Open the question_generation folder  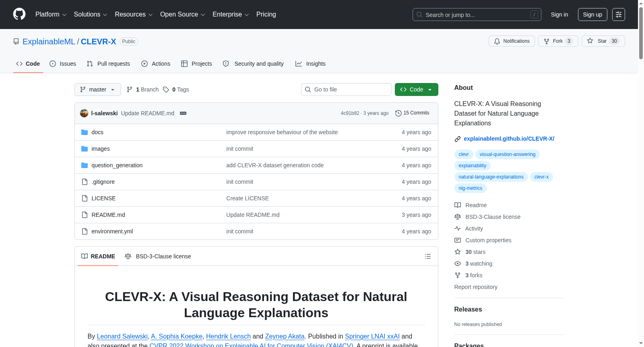click(117, 165)
